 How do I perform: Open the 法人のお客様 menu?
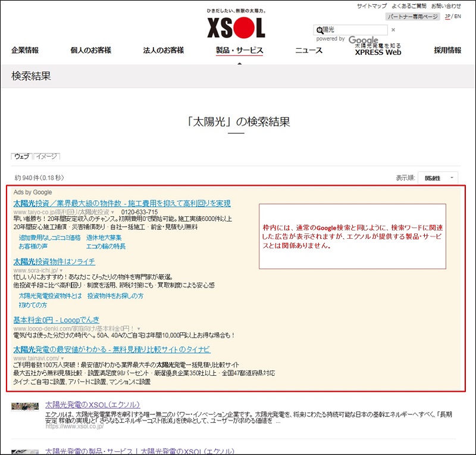coord(164,50)
